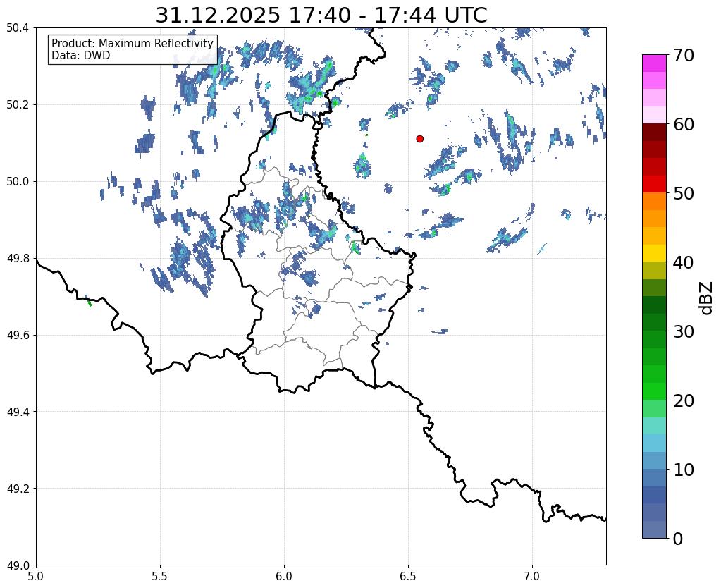Click the 49.2 latitude axis label
Screen dimensions: 721x588
18,488
